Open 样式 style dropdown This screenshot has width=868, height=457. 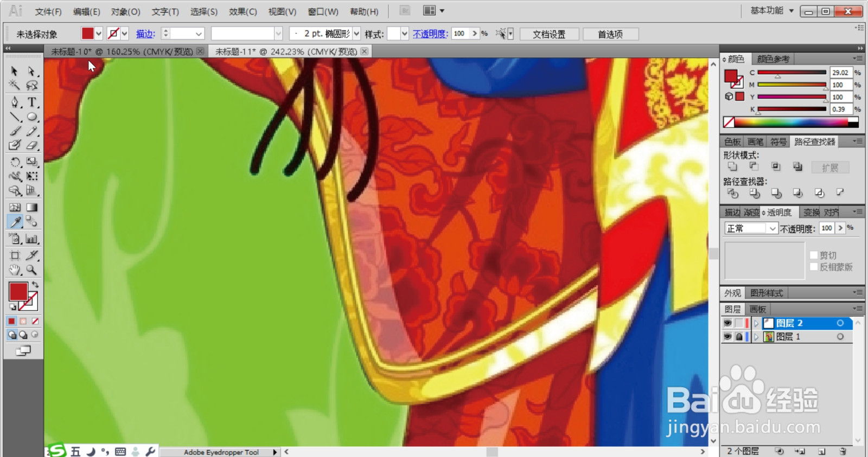coord(404,34)
